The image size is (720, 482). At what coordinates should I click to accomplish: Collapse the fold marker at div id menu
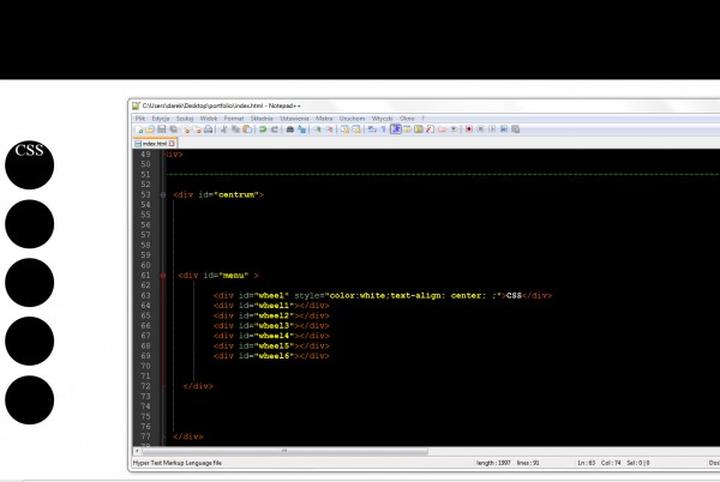[x=163, y=275]
